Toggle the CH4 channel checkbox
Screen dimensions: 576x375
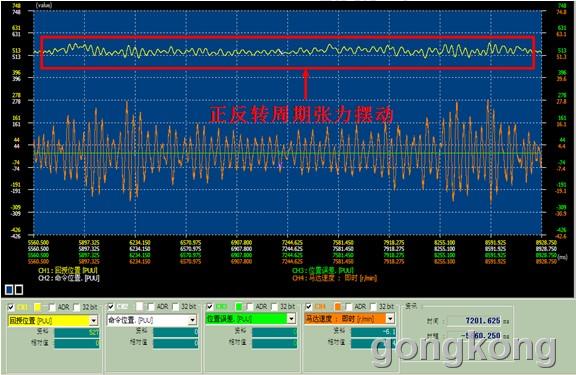tap(309, 307)
